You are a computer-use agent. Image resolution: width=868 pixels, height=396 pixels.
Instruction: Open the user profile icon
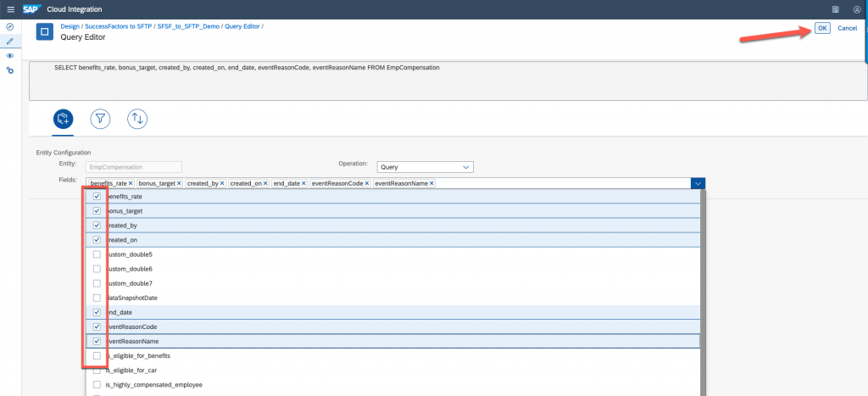(x=857, y=9)
